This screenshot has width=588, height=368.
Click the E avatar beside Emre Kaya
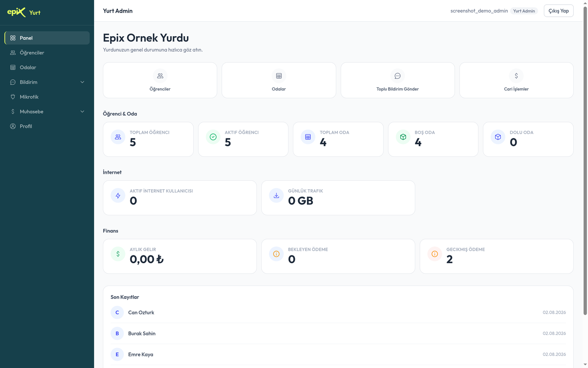pos(117,355)
